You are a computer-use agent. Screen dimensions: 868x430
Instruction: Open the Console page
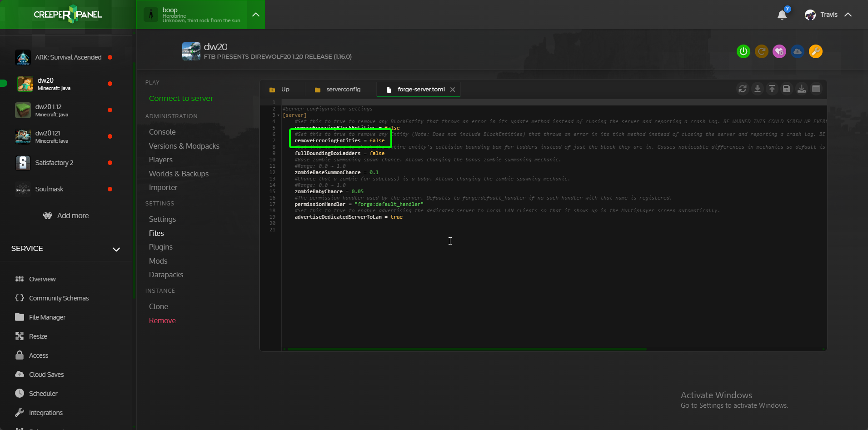click(x=162, y=132)
